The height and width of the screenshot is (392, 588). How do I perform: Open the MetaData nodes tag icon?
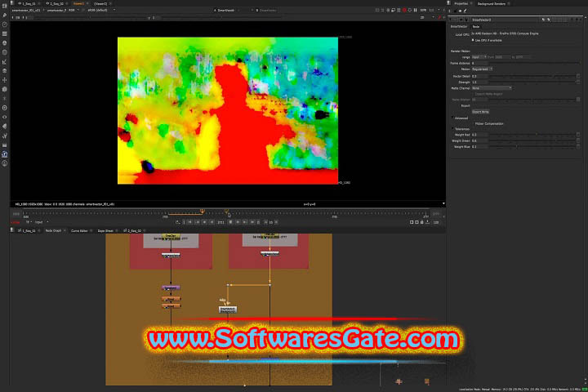5,127
